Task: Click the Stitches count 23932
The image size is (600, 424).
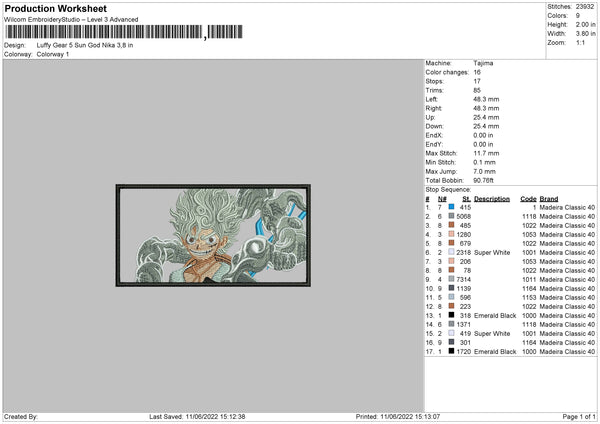Action: [585, 7]
